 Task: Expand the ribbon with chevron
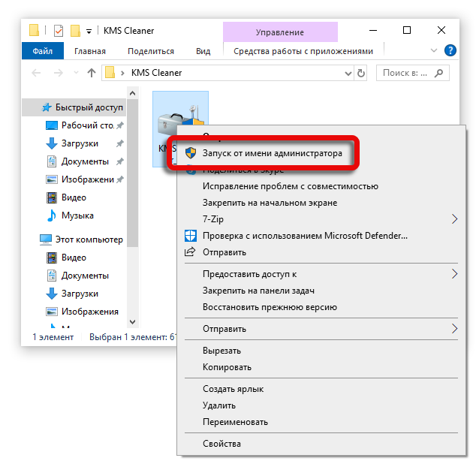[x=434, y=50]
